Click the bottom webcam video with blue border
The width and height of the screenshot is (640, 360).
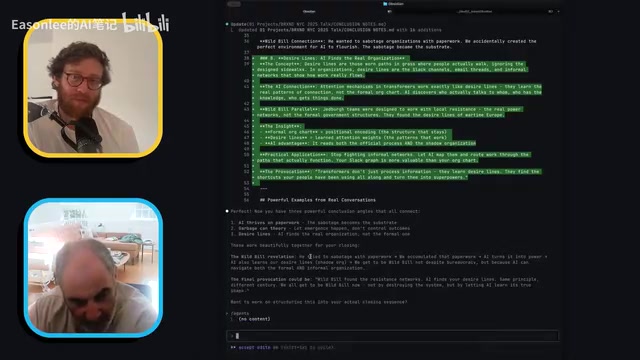tap(93, 268)
